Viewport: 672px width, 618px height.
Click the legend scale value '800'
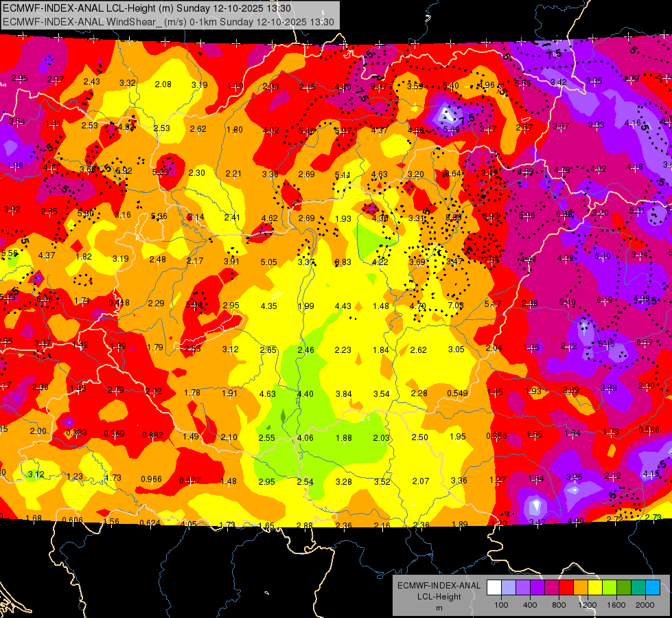pyautogui.click(x=559, y=605)
